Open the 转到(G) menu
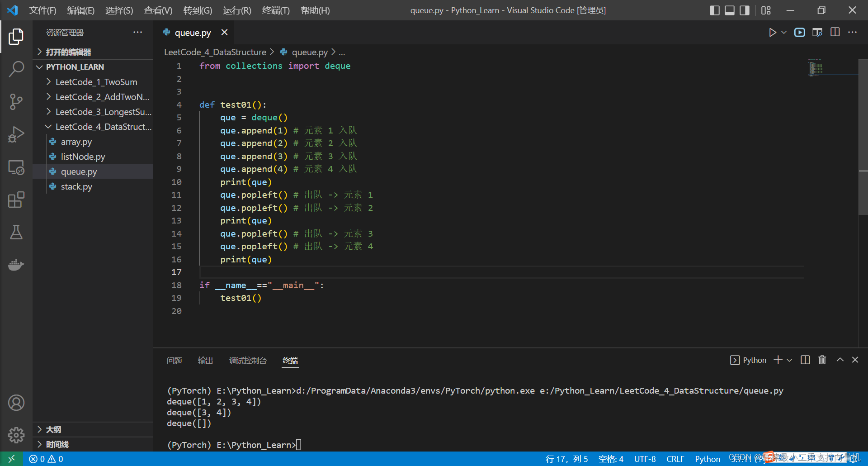 [198, 10]
